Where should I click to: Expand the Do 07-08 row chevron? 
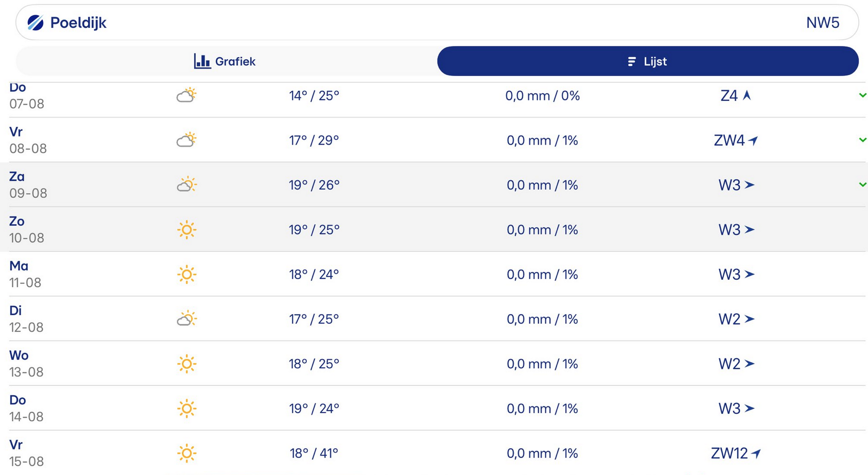click(862, 95)
